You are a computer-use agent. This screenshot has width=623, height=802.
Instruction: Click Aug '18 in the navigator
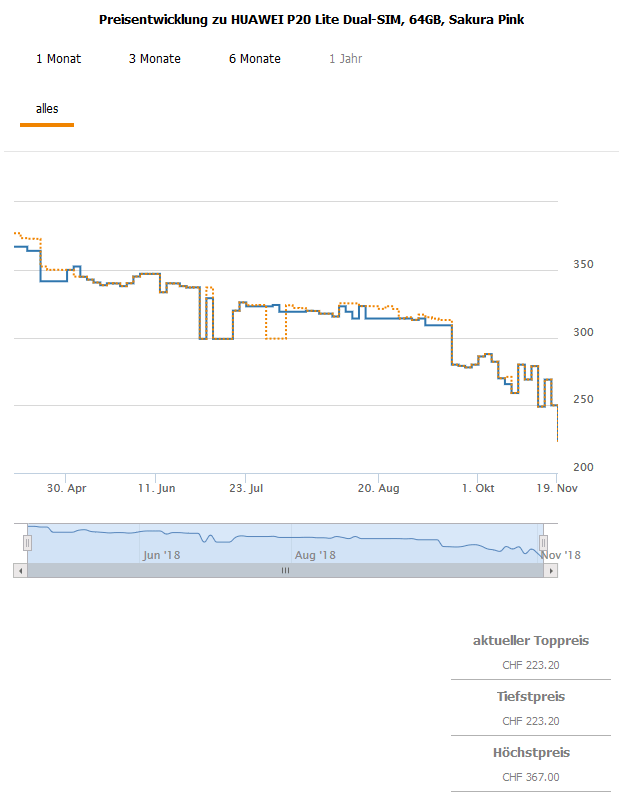[x=315, y=554]
